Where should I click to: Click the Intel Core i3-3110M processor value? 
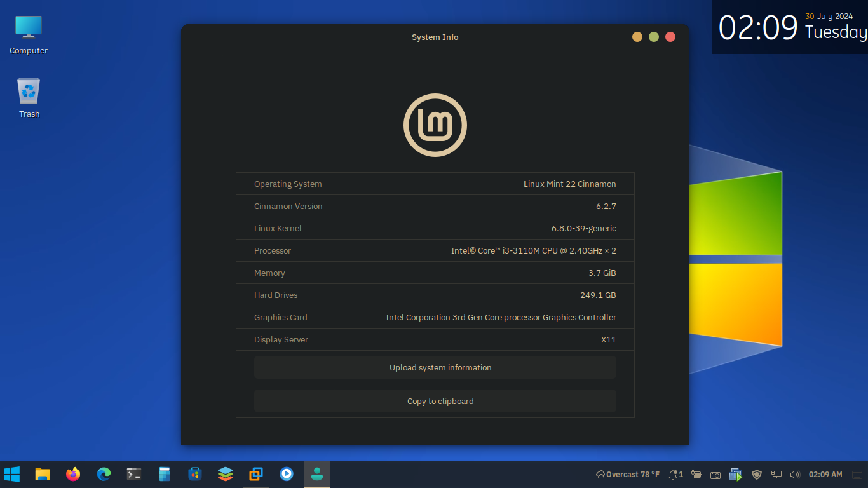534,250
